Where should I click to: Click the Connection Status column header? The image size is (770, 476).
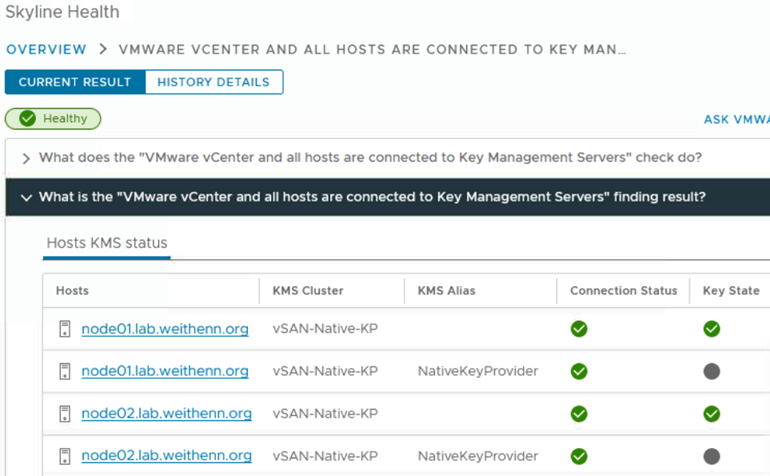(623, 291)
